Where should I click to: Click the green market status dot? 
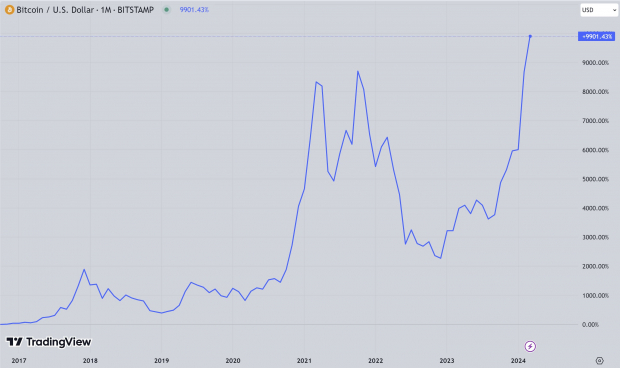pyautogui.click(x=166, y=10)
